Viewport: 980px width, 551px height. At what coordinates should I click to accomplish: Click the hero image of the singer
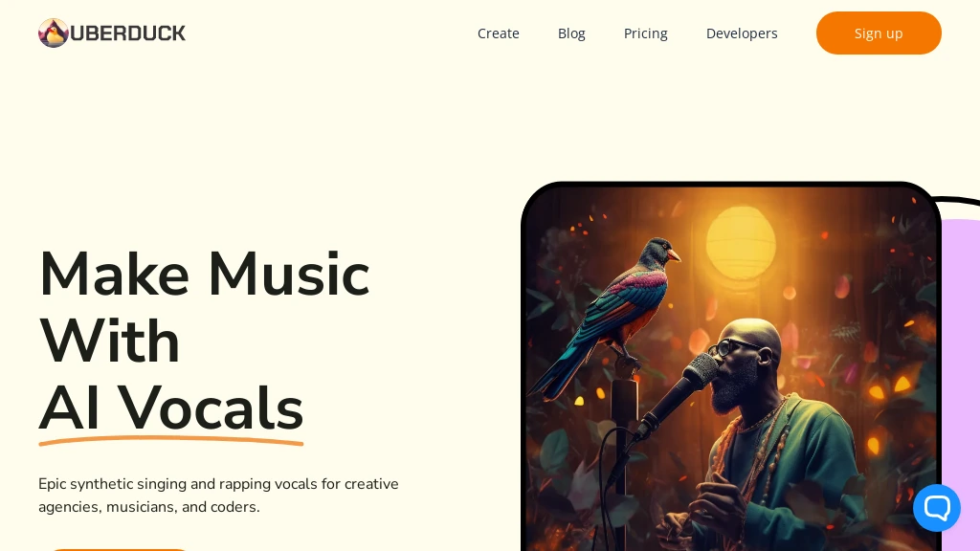731,366
